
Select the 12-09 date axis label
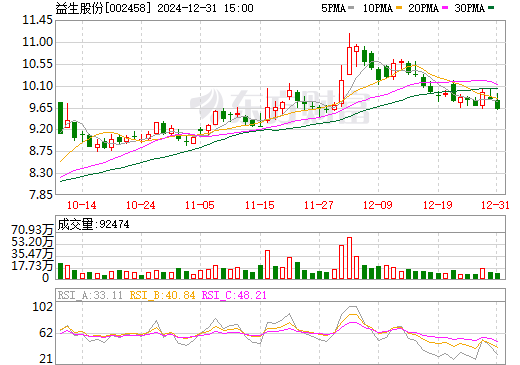[378, 205]
